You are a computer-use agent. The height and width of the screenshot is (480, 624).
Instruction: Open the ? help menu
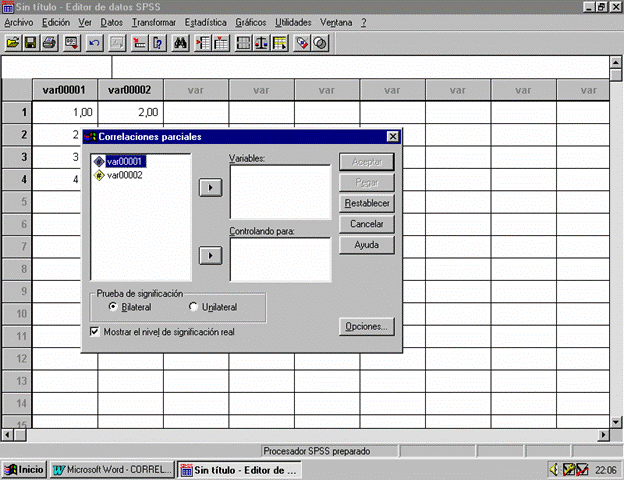(364, 22)
